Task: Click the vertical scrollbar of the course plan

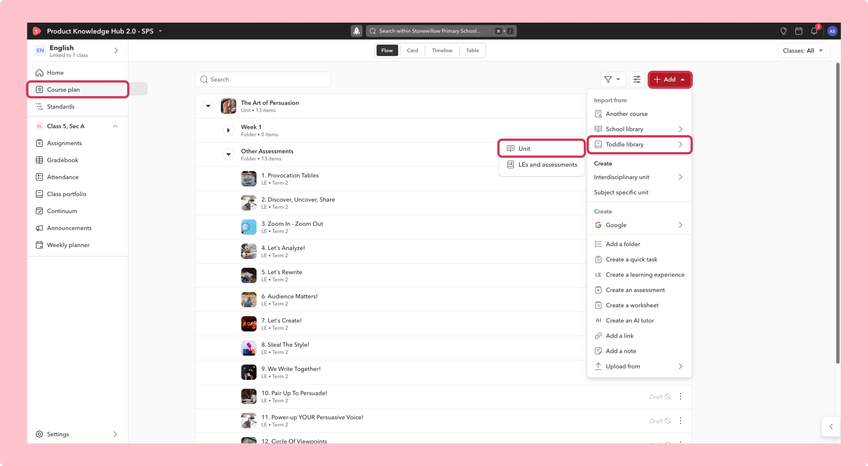Action: [x=838, y=213]
